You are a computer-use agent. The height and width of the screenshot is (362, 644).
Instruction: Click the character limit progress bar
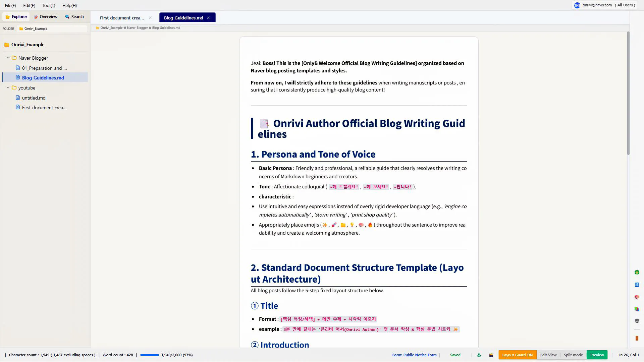pyautogui.click(x=150, y=355)
